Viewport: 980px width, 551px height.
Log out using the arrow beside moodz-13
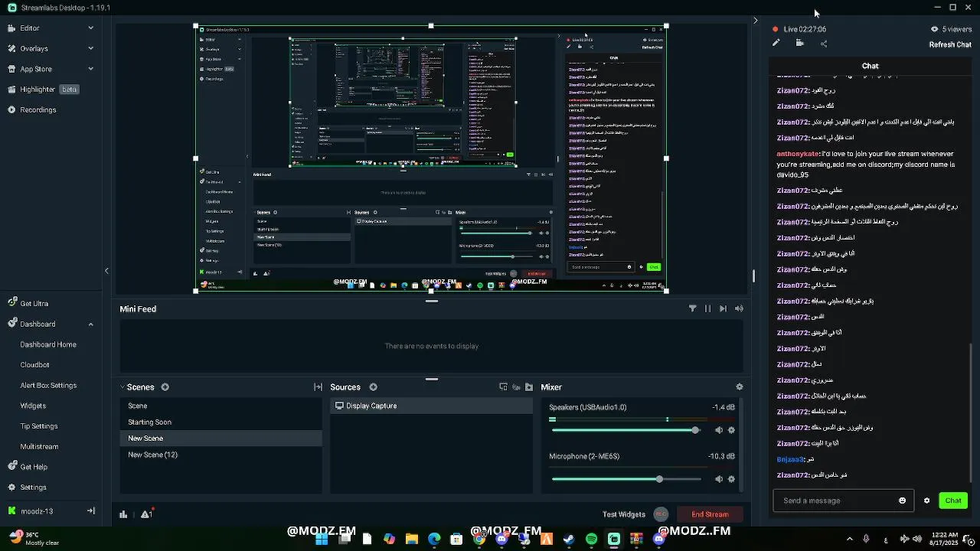pyautogui.click(x=90, y=510)
